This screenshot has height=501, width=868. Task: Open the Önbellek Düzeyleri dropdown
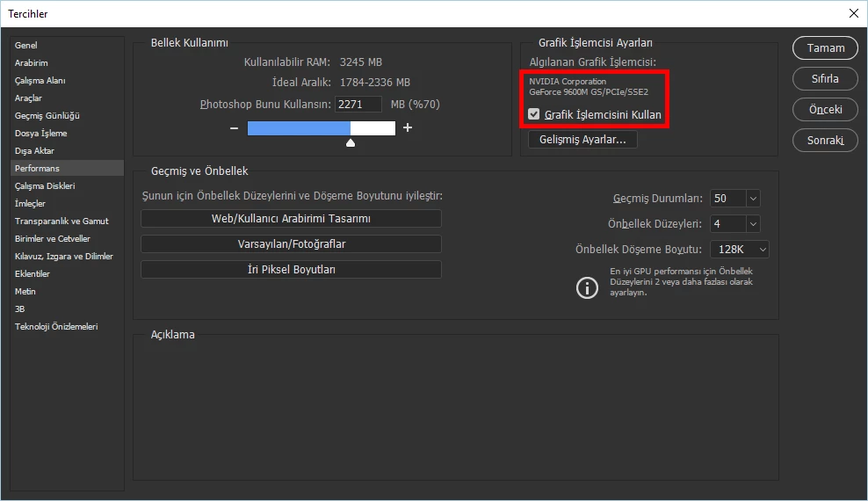753,223
